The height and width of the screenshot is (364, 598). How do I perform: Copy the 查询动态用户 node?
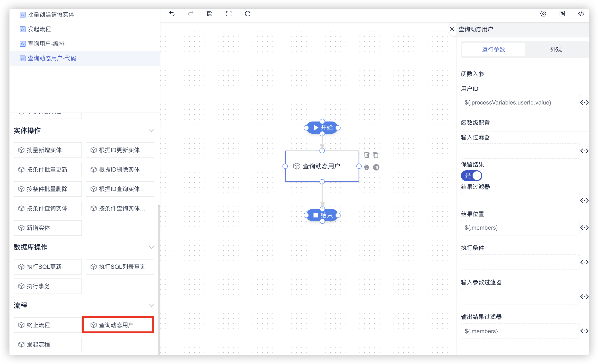coord(376,155)
